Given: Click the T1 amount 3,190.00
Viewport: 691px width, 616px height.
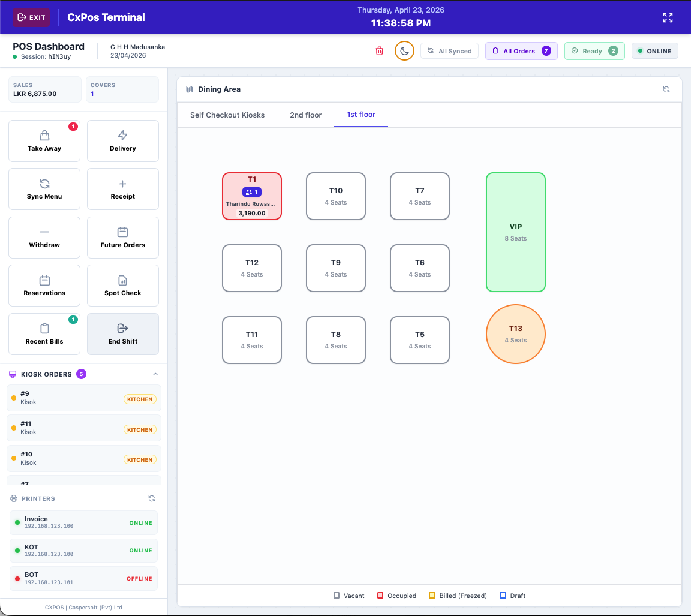Looking at the screenshot, I should click(252, 214).
